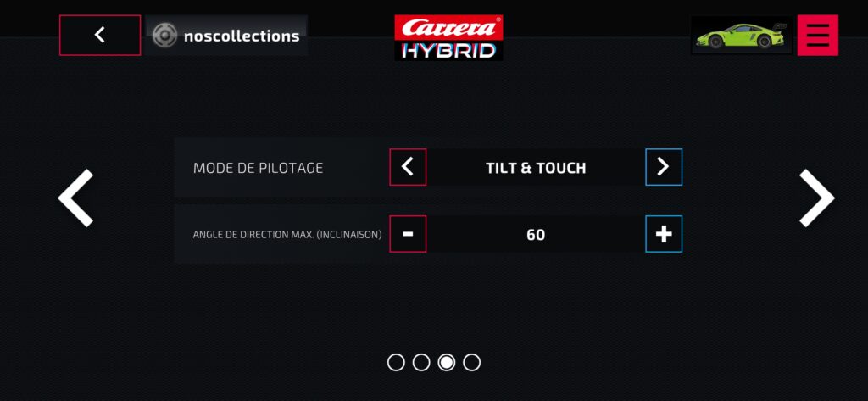868x401 pixels.
Task: Click the steering angle value 60
Action: [536, 235]
